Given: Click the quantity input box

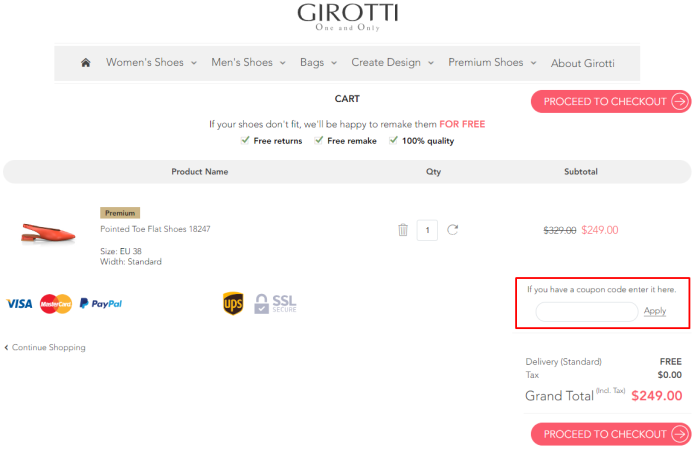Looking at the screenshot, I should coord(427,230).
